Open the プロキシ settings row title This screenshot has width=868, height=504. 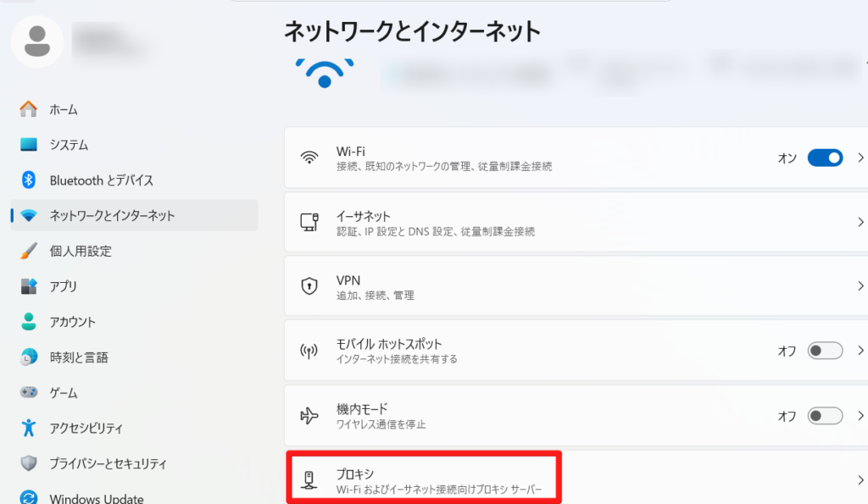pos(355,474)
